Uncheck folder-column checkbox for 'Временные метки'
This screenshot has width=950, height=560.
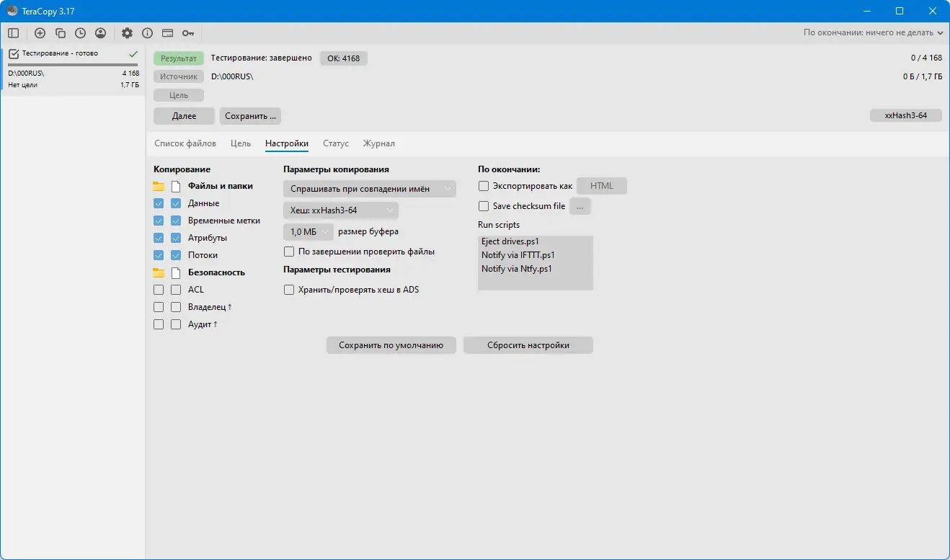tap(159, 221)
